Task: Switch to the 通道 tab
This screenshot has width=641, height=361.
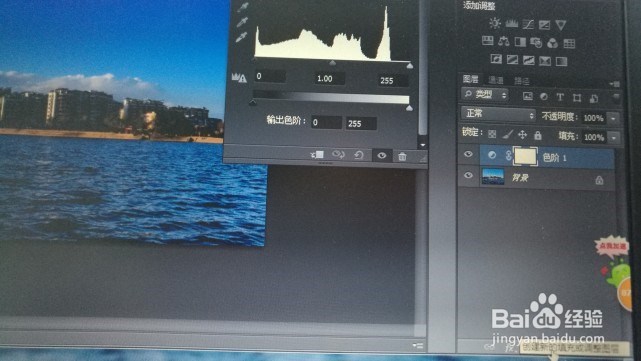Action: pyautogui.click(x=496, y=80)
